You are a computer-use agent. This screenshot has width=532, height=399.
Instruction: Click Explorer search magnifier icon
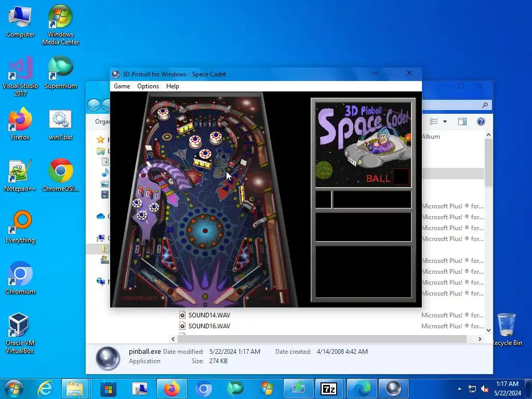point(485,105)
